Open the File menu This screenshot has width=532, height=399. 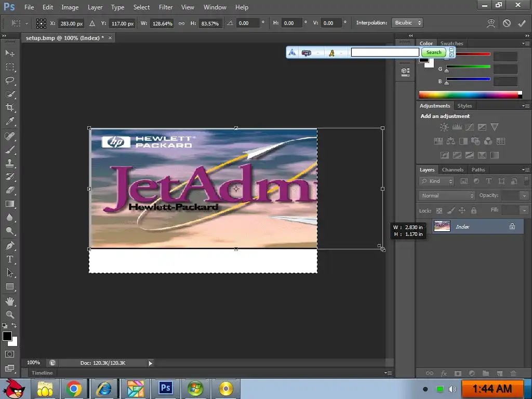29,7
